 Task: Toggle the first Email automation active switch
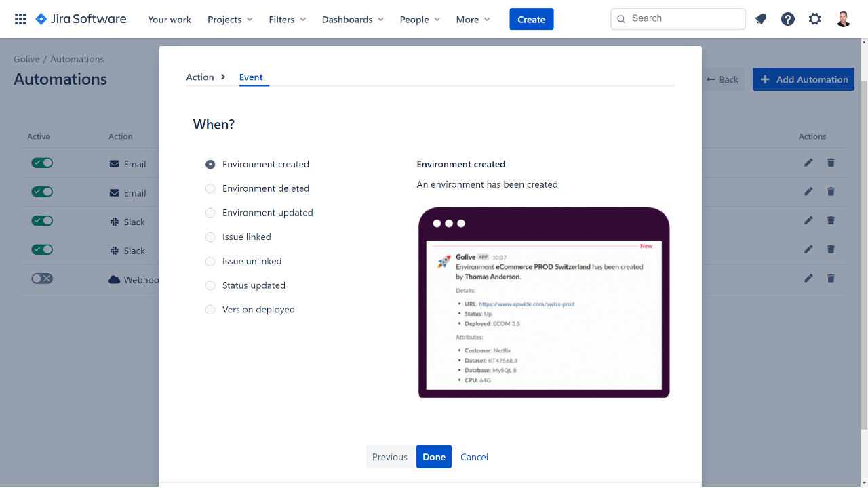42,163
